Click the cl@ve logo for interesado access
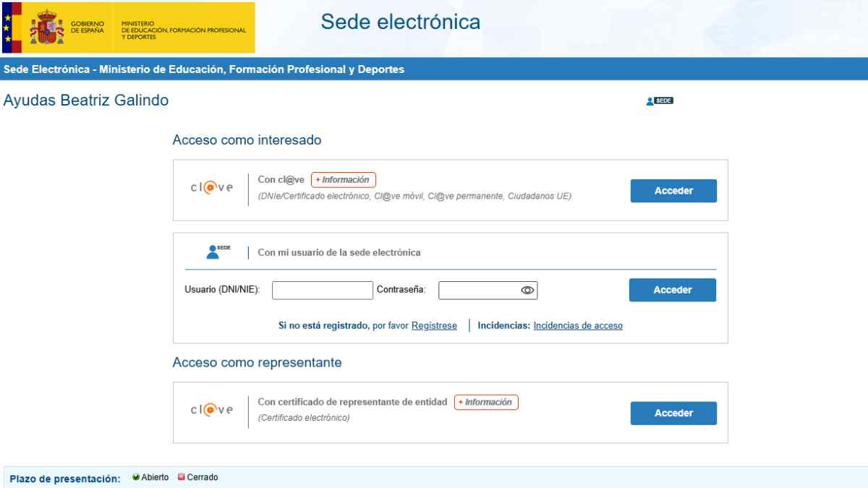This screenshot has height=488, width=868. 212,186
